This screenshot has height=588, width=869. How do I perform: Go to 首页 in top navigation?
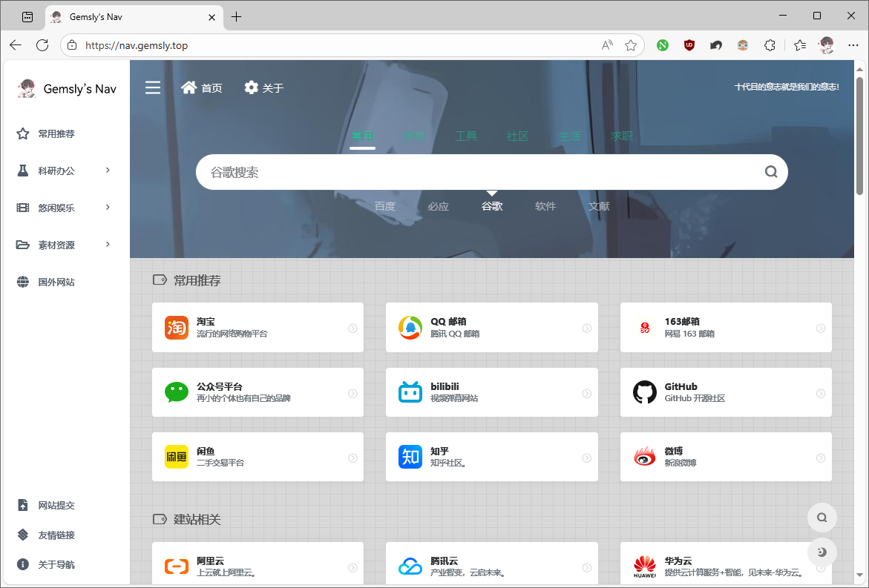pos(202,87)
